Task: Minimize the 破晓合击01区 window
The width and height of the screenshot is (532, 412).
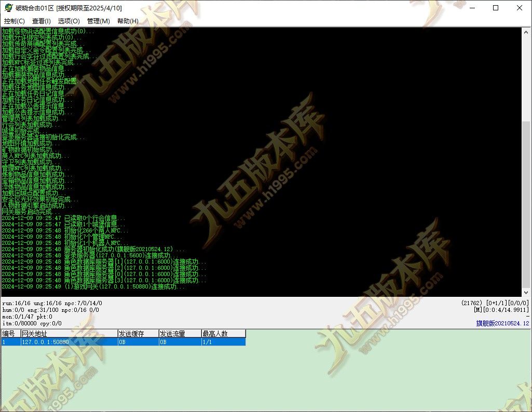Action: [472, 8]
